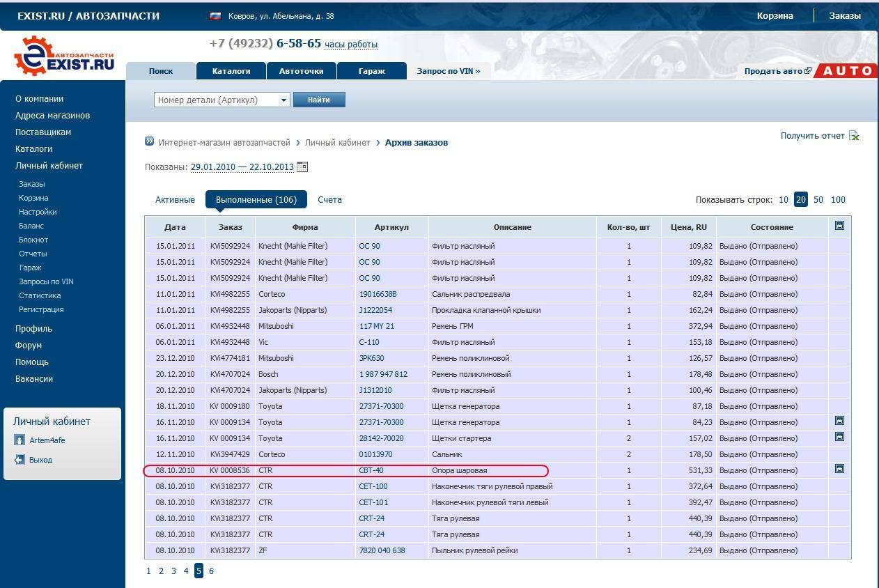
Task: Click the Exist.ru logo
Action: [x=64, y=56]
